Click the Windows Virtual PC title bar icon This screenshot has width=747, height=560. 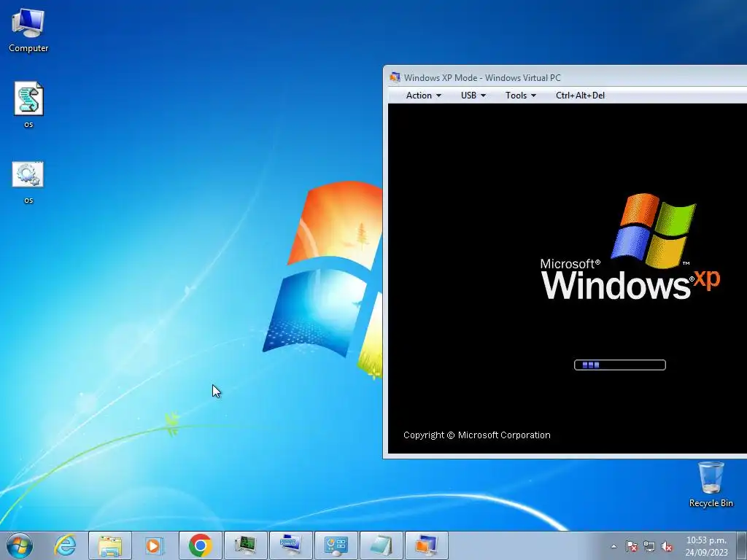pos(395,77)
